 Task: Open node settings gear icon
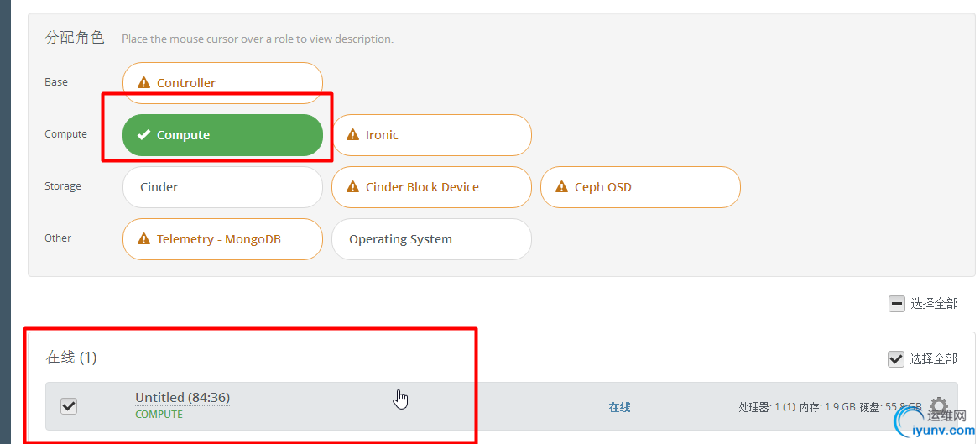point(939,405)
